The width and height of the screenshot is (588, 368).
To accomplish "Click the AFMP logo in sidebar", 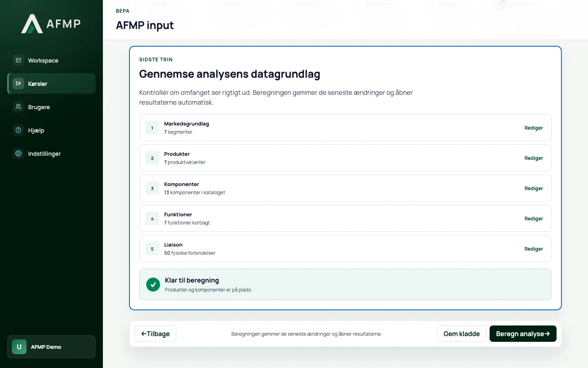I will (51, 24).
